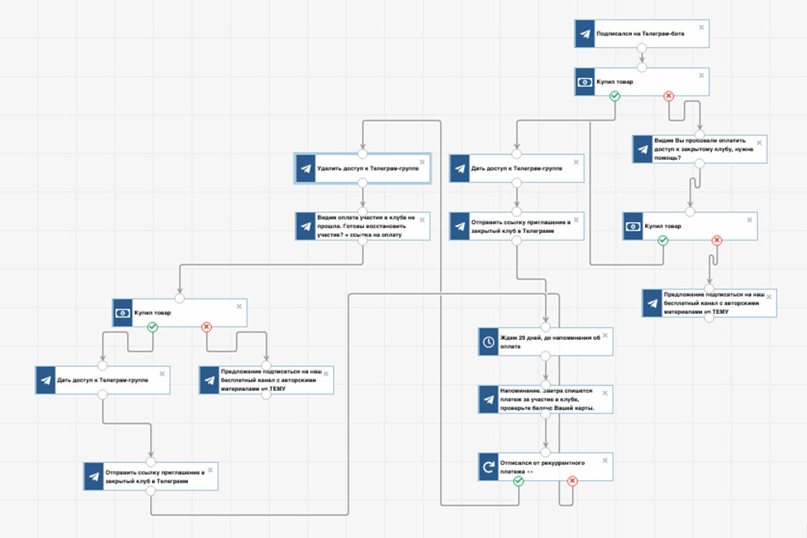Delete the "Ждем 29 дней" node via X
Viewport: 807px width, 538px height.
pyautogui.click(x=604, y=335)
